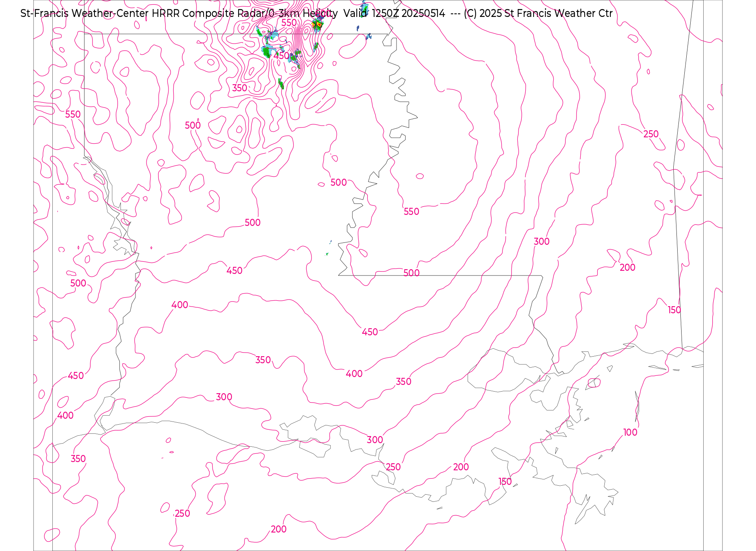Click the "100" helicity contour label
Viewport: 756px width, 551px height.
630,432
